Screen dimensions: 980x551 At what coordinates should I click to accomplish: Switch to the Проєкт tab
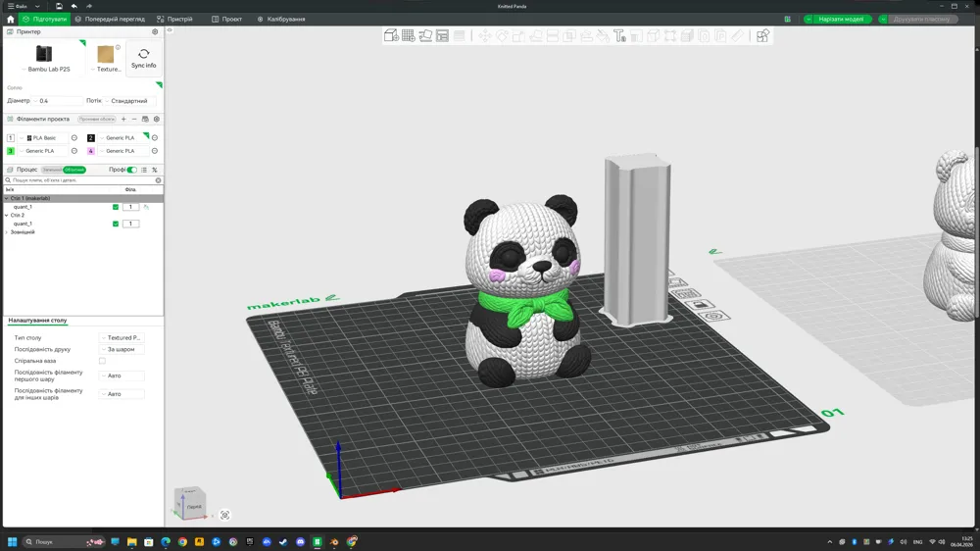(x=227, y=20)
